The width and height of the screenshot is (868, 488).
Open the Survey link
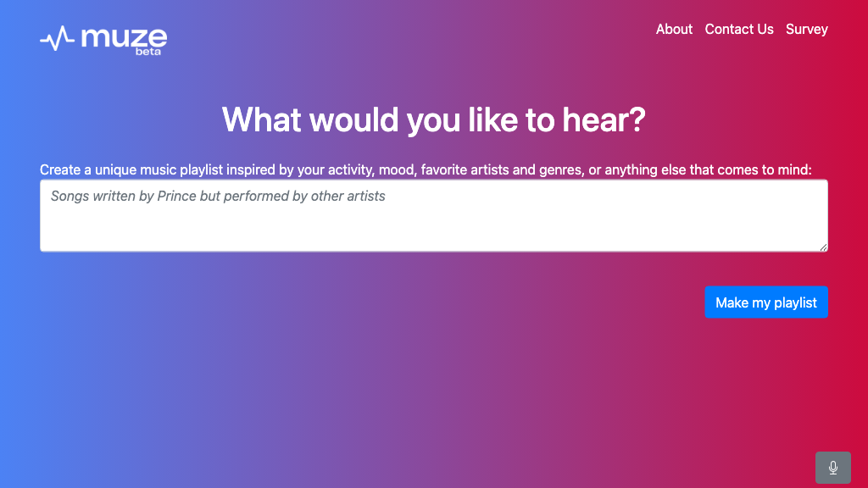point(806,29)
